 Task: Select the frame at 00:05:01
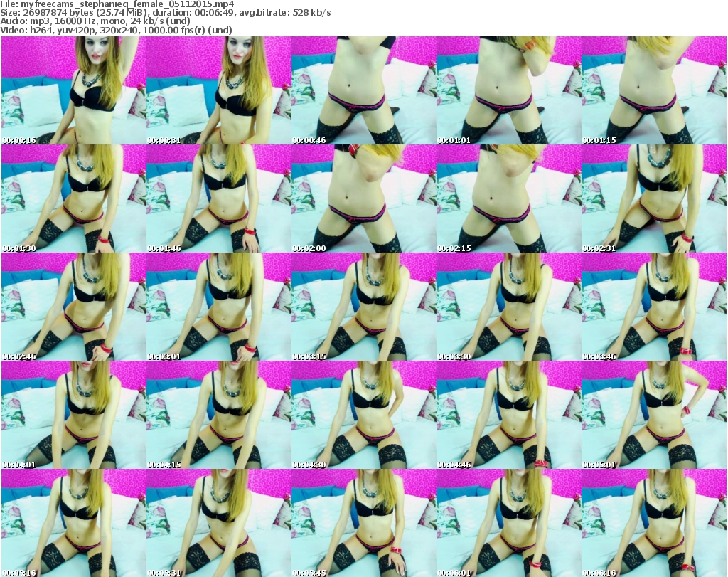(x=653, y=415)
